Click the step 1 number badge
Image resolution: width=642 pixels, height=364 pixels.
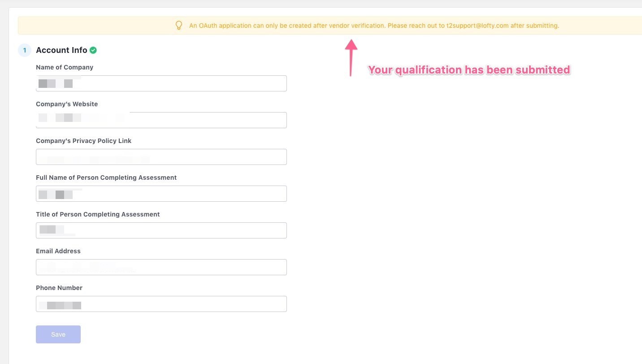[25, 50]
